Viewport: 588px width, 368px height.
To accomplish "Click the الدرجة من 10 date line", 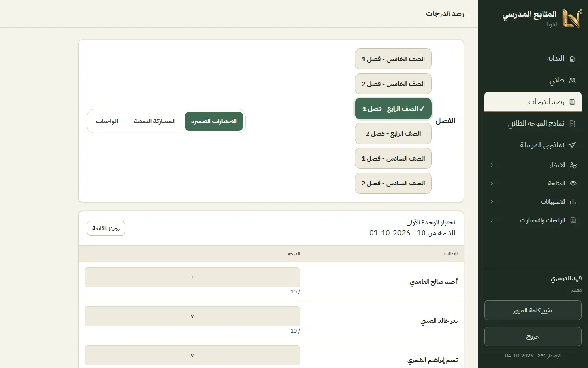I will pyautogui.click(x=413, y=233).
